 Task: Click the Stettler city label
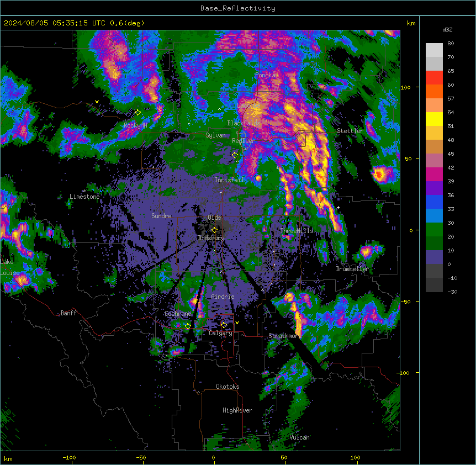pos(350,131)
